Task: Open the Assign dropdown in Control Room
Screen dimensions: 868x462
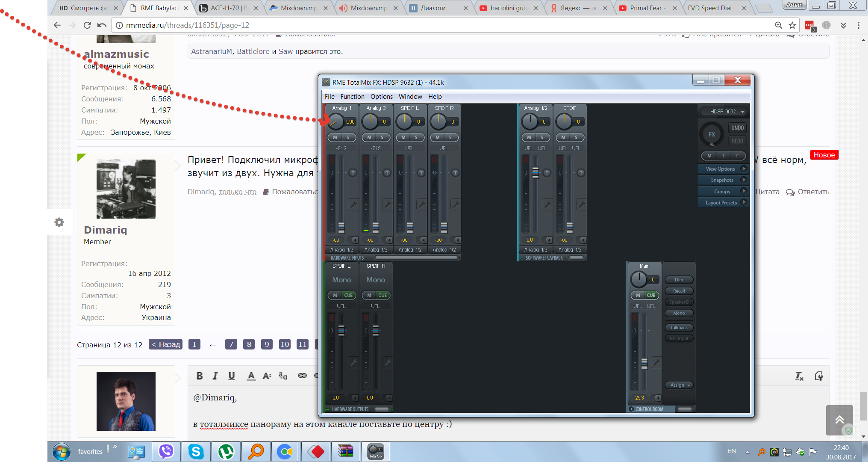Action: tap(679, 385)
